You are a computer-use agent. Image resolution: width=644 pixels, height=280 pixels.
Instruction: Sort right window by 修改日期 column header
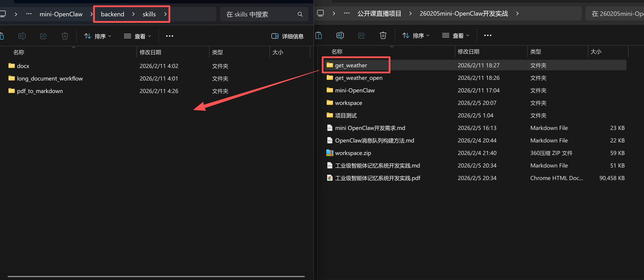[468, 51]
